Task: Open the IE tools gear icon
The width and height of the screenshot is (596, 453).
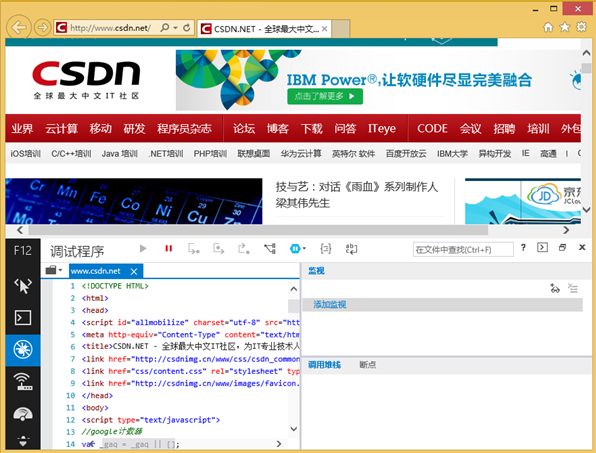Action: (x=582, y=27)
